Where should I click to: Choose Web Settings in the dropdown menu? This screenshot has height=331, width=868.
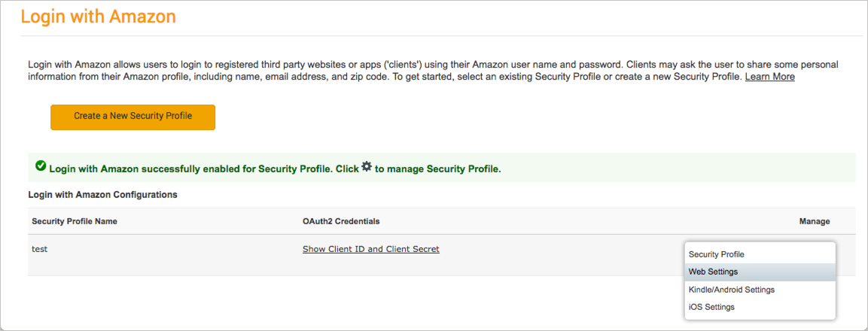(x=713, y=272)
